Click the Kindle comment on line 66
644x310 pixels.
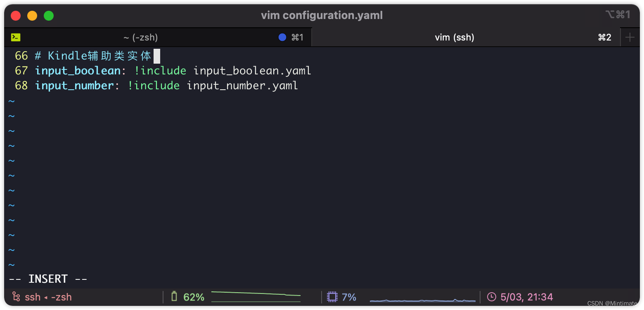94,56
